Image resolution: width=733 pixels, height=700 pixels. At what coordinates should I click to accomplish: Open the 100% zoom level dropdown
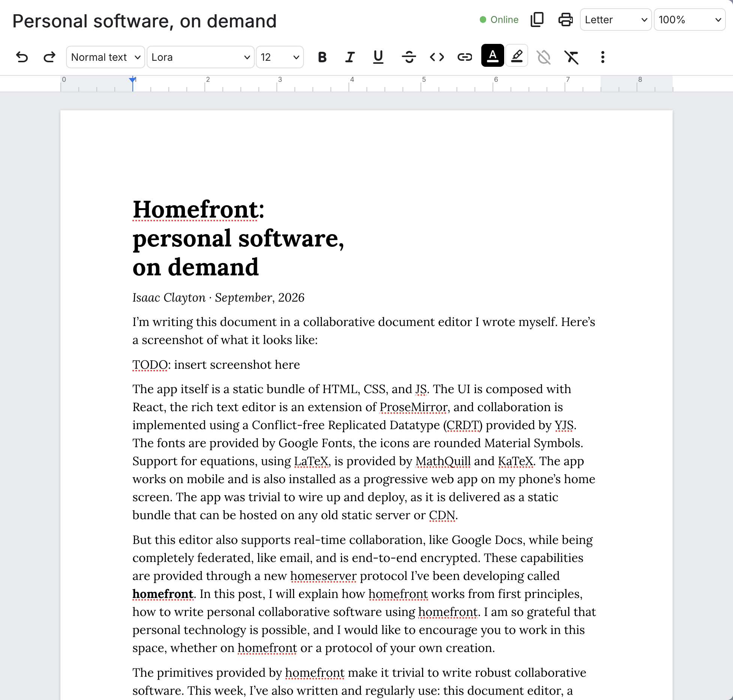[x=689, y=20]
